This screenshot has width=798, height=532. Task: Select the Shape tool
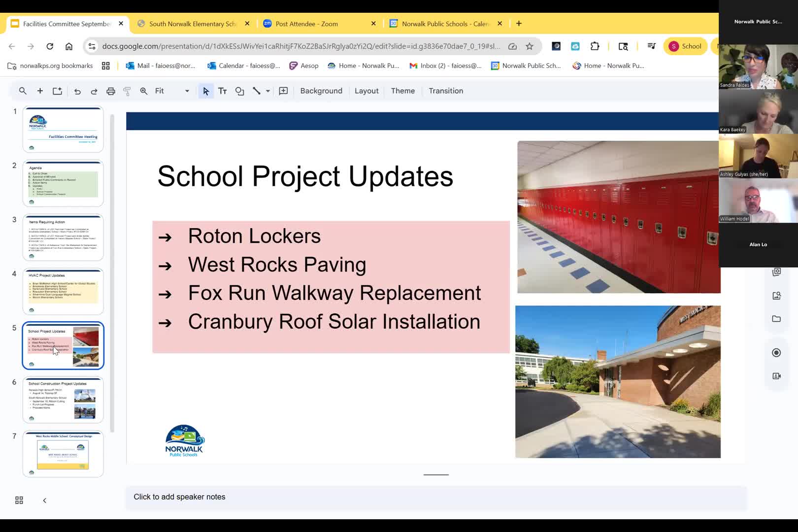click(239, 91)
